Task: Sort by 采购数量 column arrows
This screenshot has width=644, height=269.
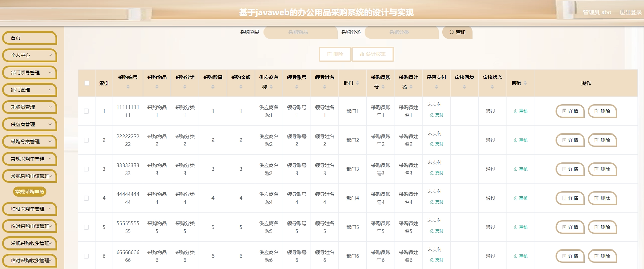Action: 213,87
